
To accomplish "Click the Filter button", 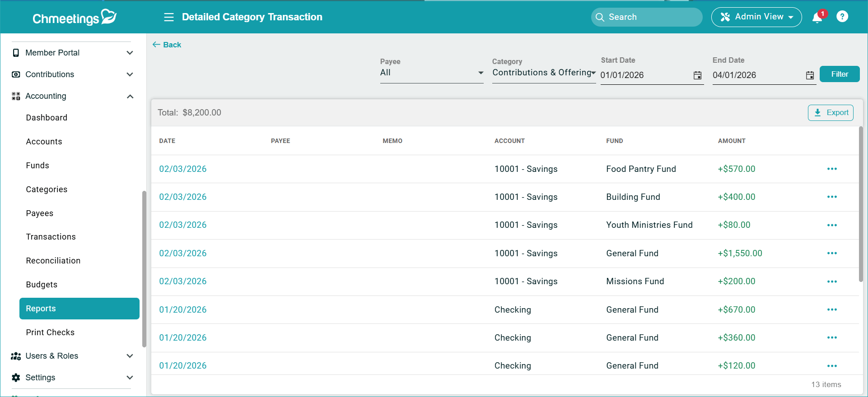I will (840, 74).
